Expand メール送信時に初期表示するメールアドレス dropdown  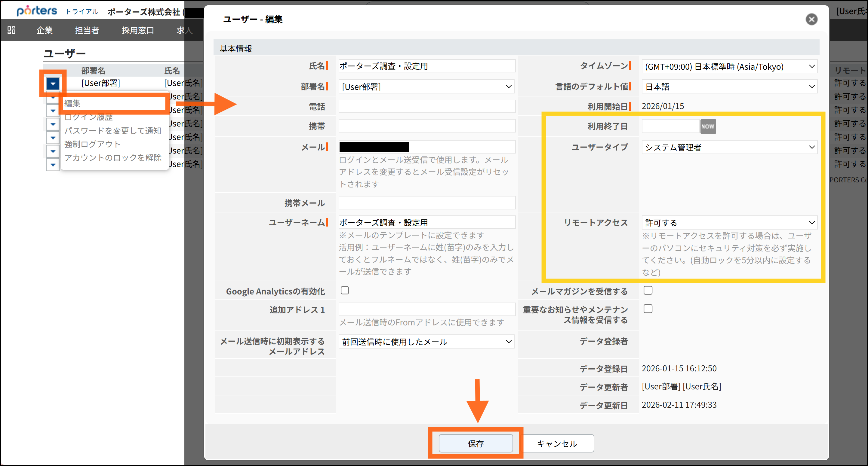click(x=426, y=341)
